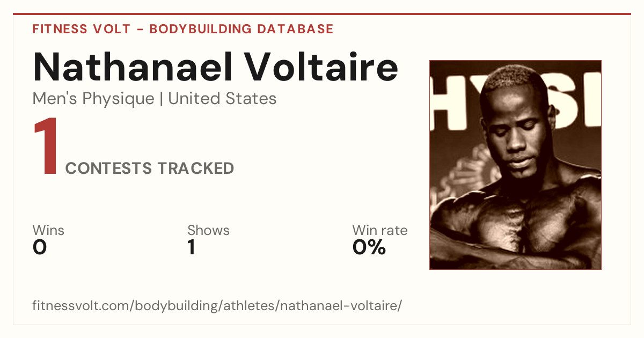Click the large red number 1
The height and width of the screenshot is (338, 644).
tap(46, 148)
